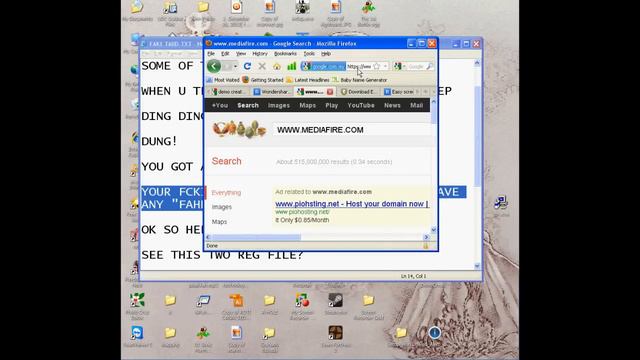Bookmark this page with the star icon

pos(377,66)
